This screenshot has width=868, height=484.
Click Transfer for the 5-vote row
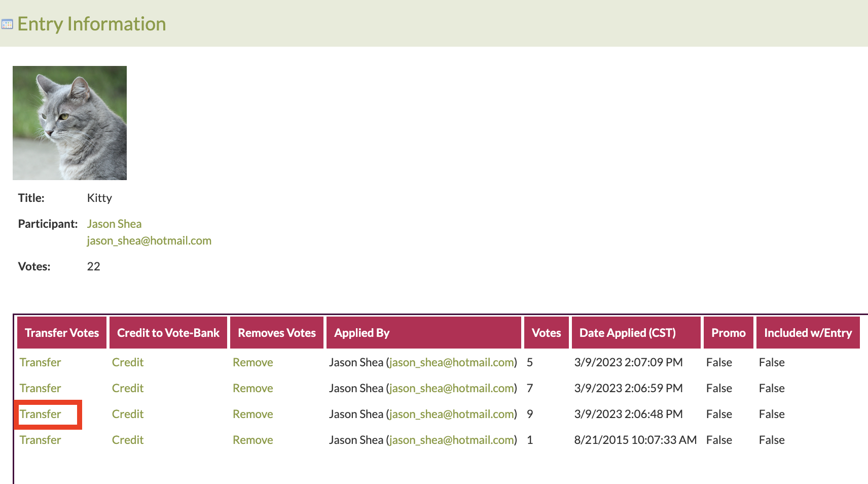coord(40,362)
